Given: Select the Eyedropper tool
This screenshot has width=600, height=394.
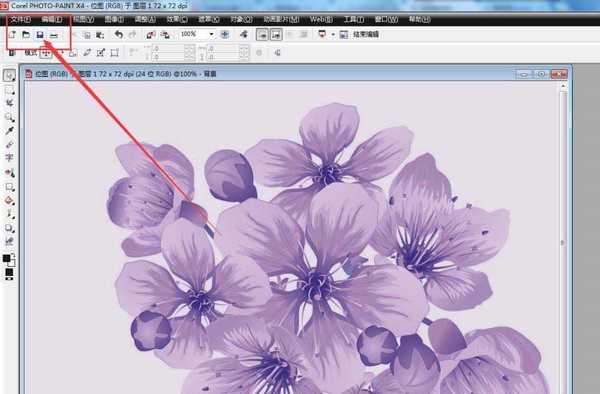Looking at the screenshot, I should pos(10,131).
